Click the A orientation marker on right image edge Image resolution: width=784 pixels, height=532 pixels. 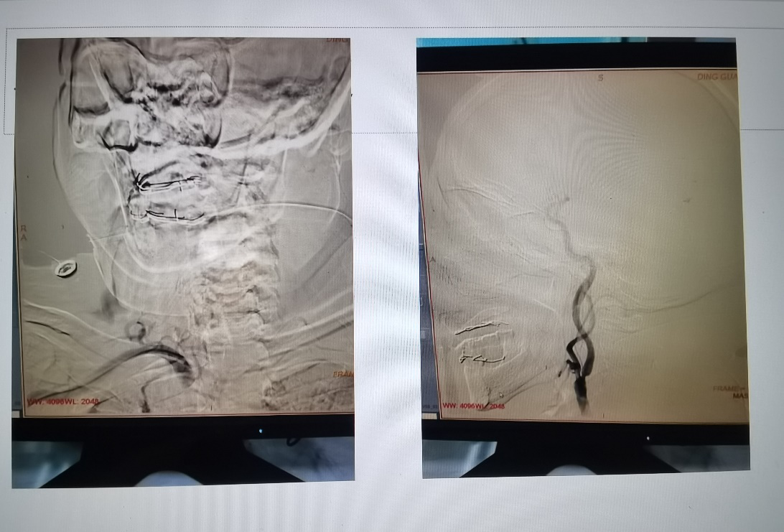coord(433,260)
